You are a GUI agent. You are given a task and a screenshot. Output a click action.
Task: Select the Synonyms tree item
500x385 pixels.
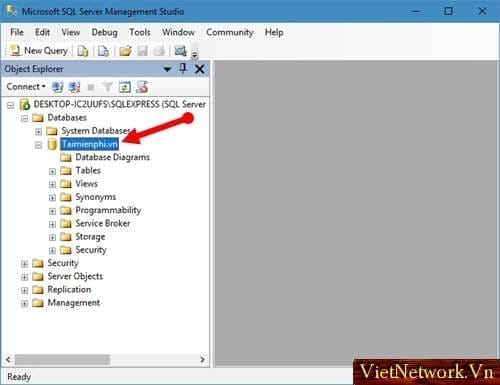pyautogui.click(x=96, y=197)
